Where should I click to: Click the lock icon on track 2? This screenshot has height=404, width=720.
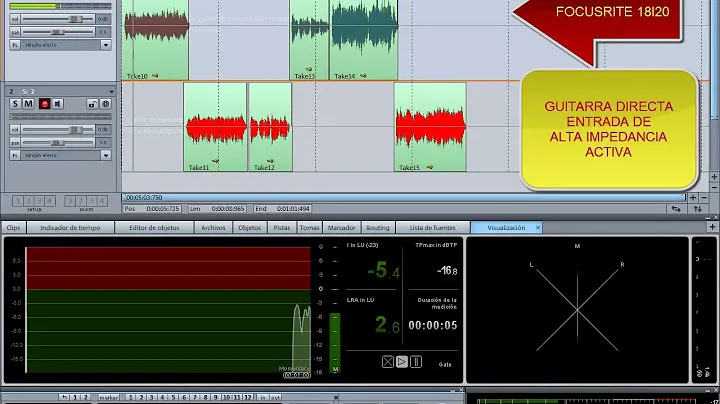(91, 104)
